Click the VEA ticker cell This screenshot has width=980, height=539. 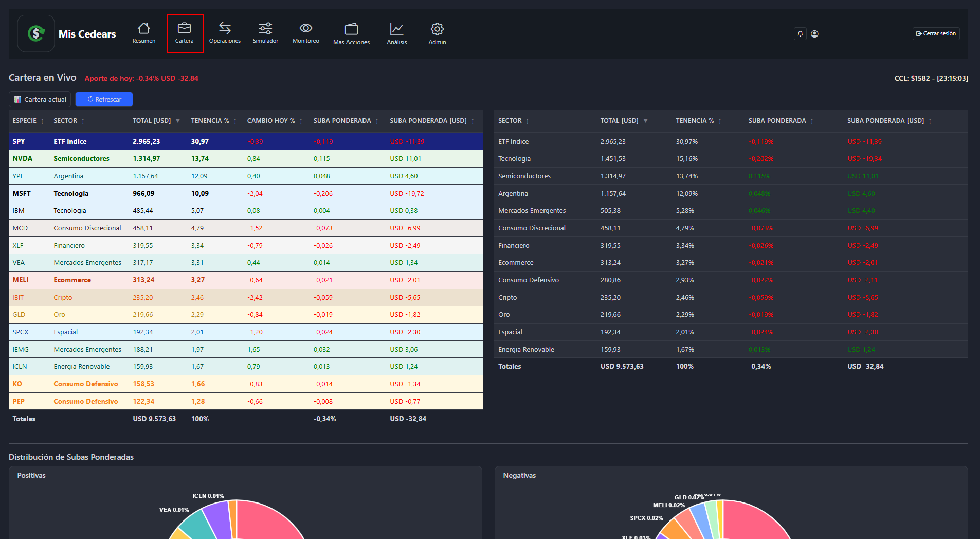coord(19,262)
